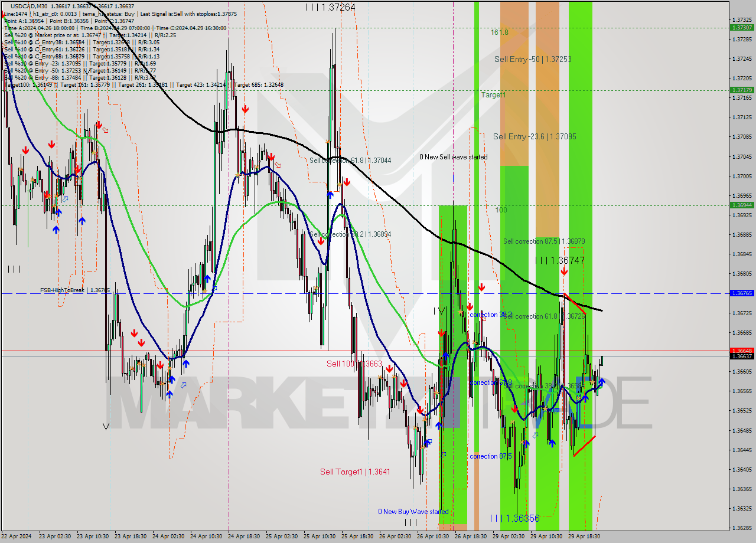Click '22 Apr 2024' on the time axis
The width and height of the screenshot is (756, 543).
[x=17, y=537]
